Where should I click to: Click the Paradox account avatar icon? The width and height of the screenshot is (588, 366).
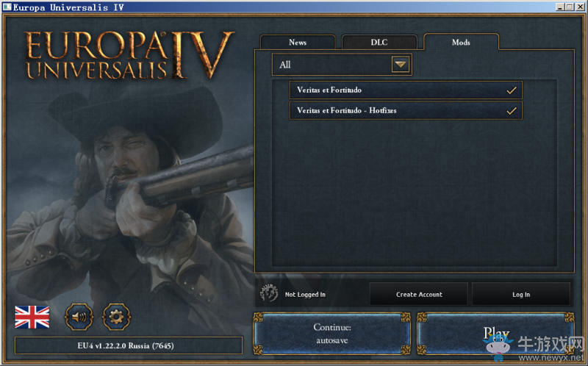tap(269, 293)
